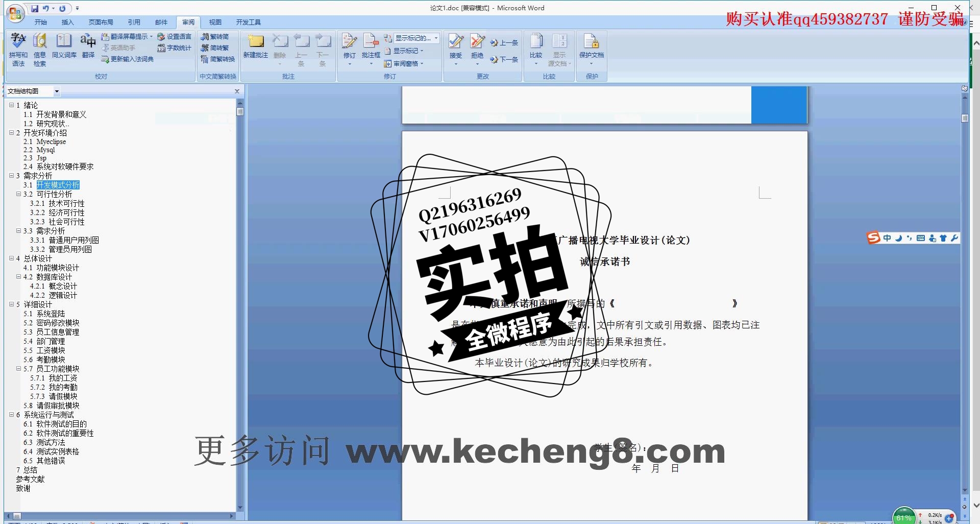This screenshot has height=524, width=980.
Task: Insert a new comment (新建批注)
Action: tap(256, 46)
